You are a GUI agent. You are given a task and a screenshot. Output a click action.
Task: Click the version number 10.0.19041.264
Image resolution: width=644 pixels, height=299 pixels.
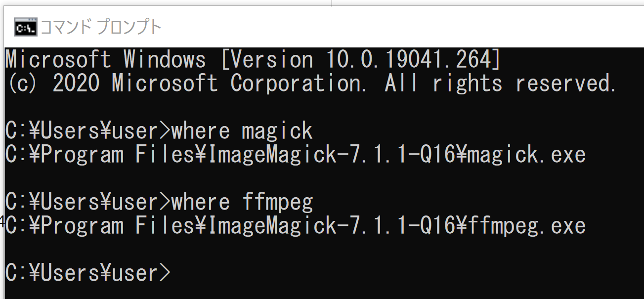coord(408,60)
